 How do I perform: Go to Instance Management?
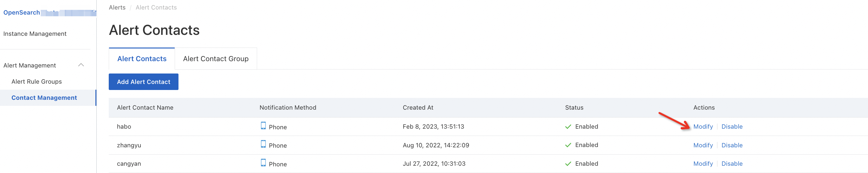[35, 34]
